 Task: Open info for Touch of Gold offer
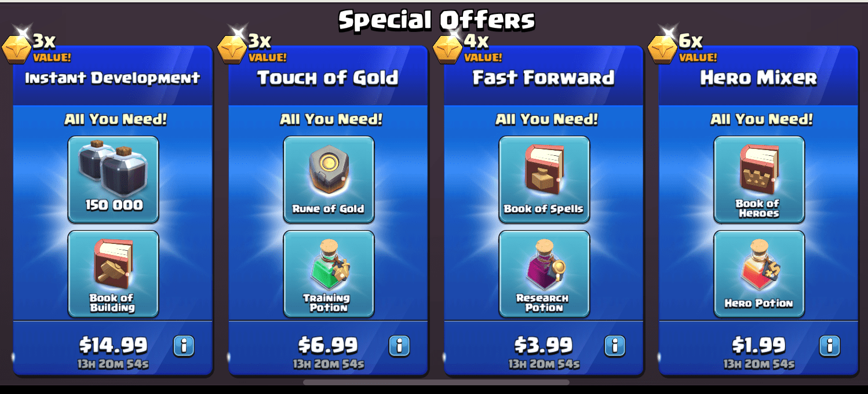pyautogui.click(x=399, y=346)
